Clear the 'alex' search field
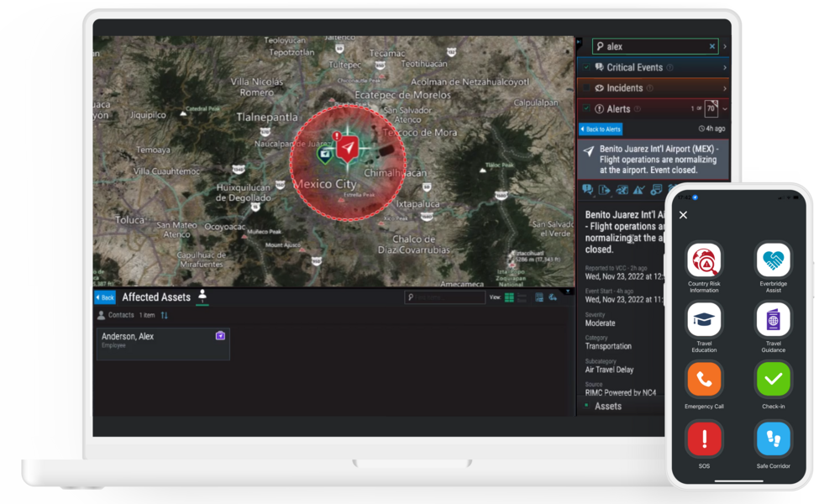This screenshot has height=504, width=840. [712, 47]
